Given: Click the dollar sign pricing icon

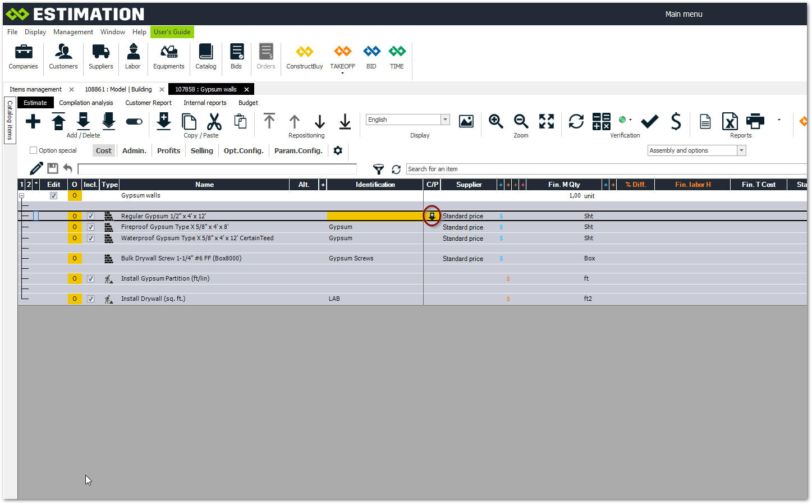Looking at the screenshot, I should point(676,121).
